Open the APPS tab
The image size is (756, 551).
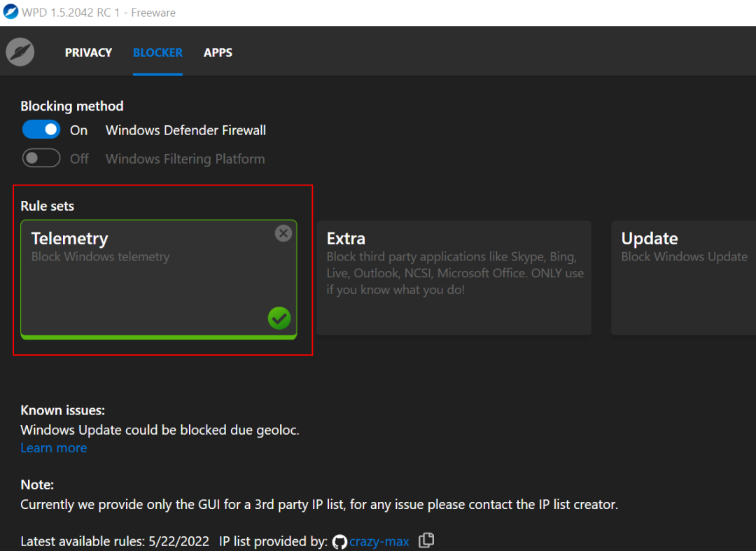coord(218,53)
